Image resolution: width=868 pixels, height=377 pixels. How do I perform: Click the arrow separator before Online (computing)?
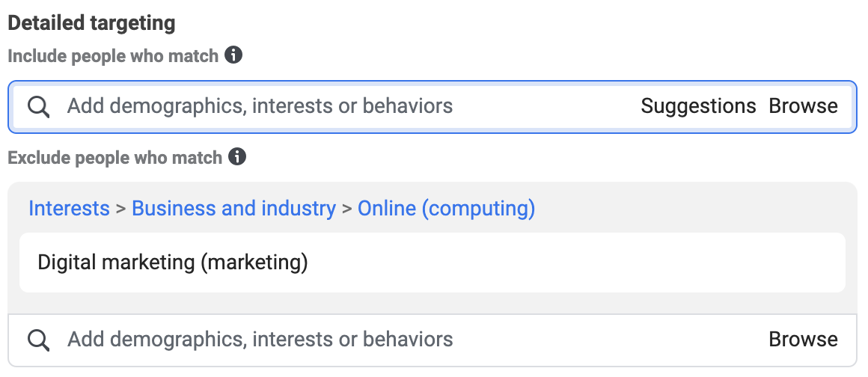[346, 209]
